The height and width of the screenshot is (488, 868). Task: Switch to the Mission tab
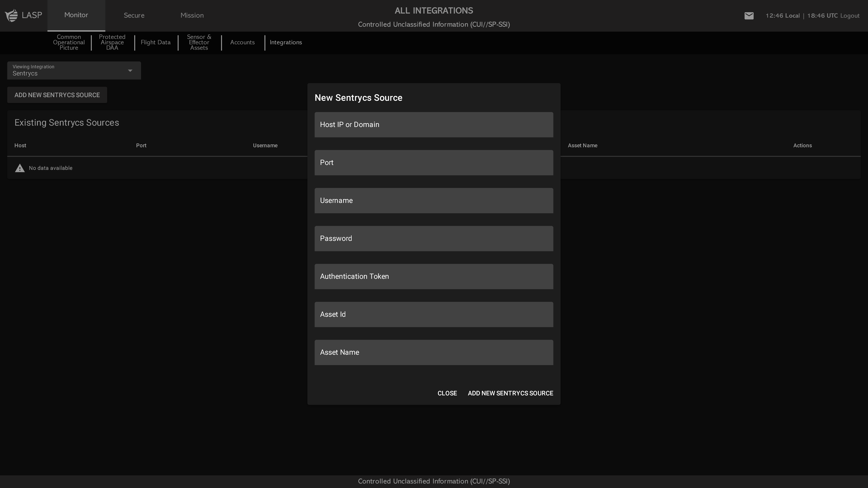click(192, 15)
